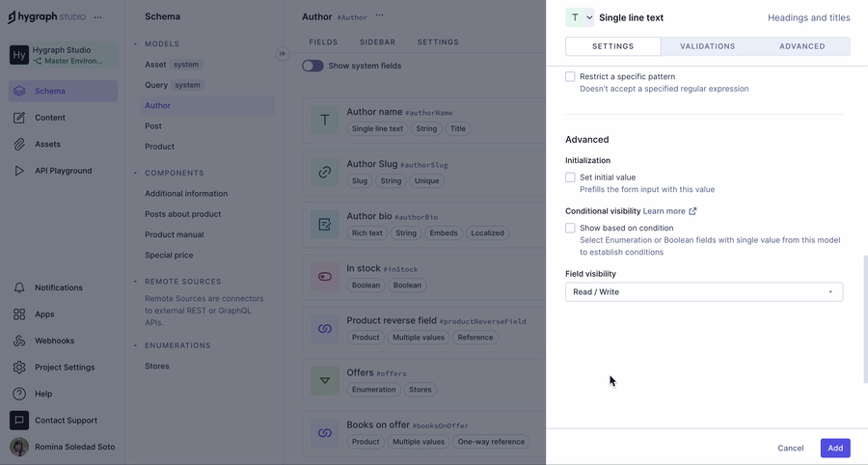Tick Show based on condition checkbox

tap(570, 229)
